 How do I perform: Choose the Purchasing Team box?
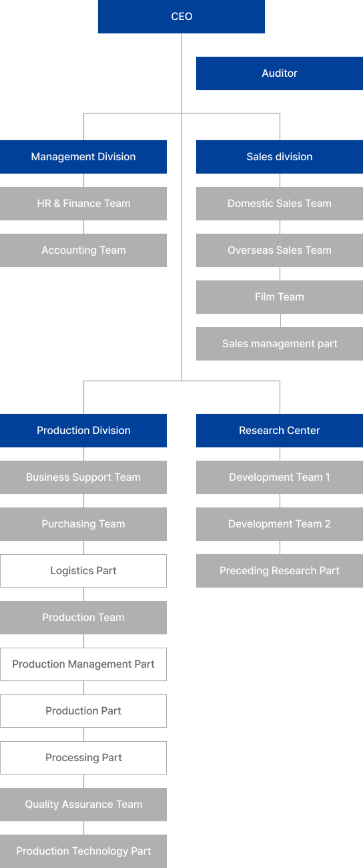(83, 524)
